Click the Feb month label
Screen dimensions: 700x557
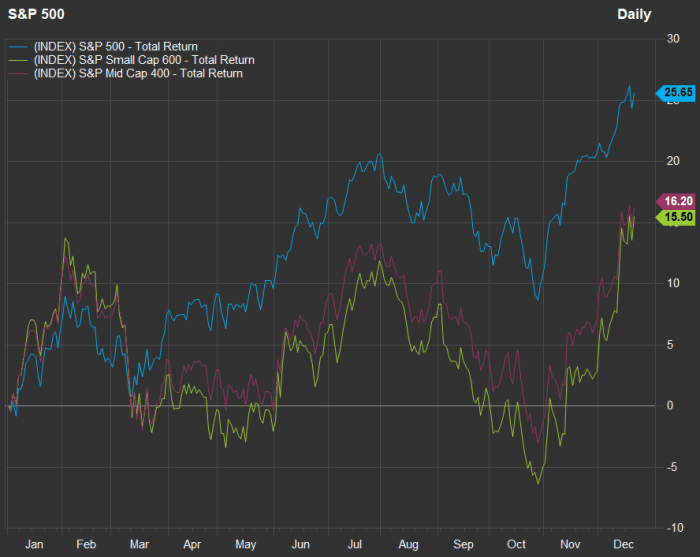[86, 545]
